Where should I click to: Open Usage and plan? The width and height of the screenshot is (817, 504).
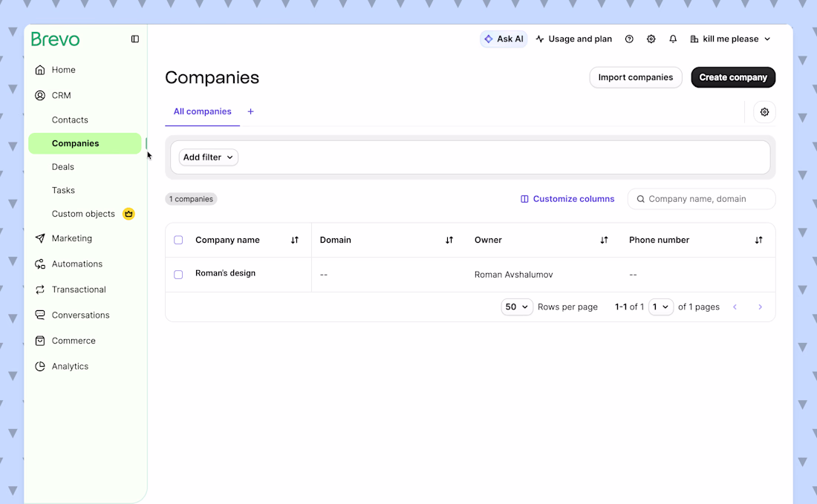click(x=573, y=39)
